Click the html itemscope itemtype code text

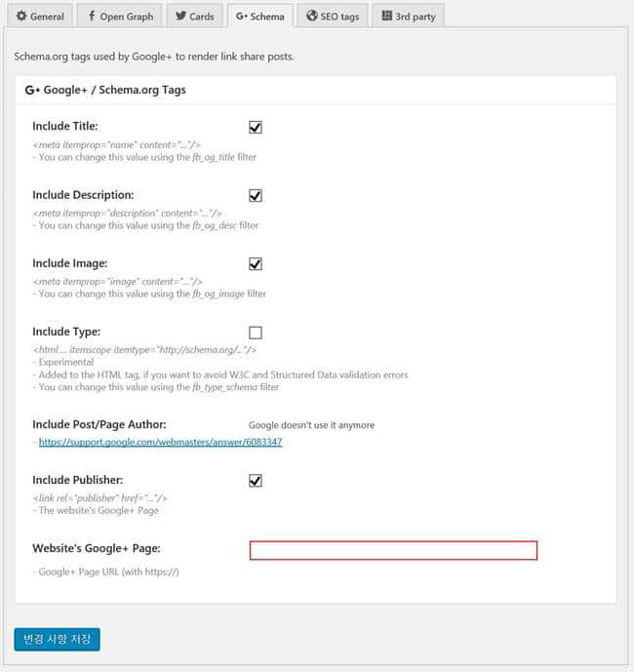point(144,350)
